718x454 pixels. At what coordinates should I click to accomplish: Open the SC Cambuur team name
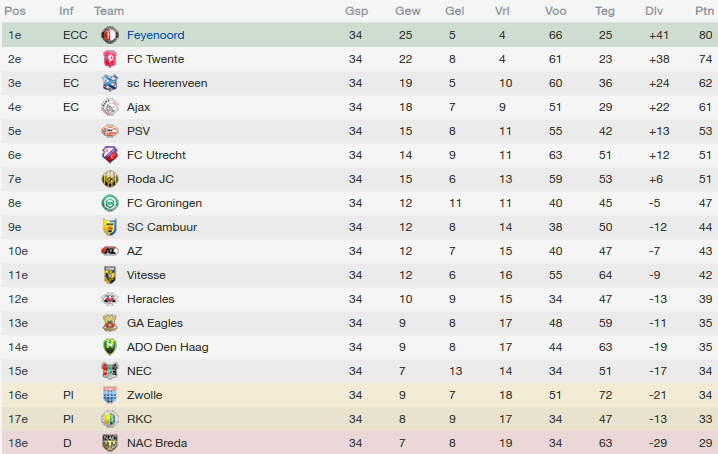pos(161,227)
